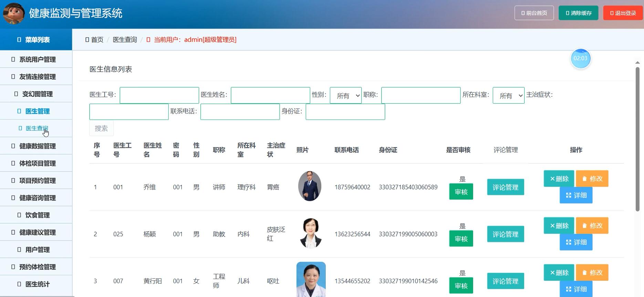The width and height of the screenshot is (644, 297).
Task: Click 审核 for doctor 乔维
Action: tap(461, 192)
